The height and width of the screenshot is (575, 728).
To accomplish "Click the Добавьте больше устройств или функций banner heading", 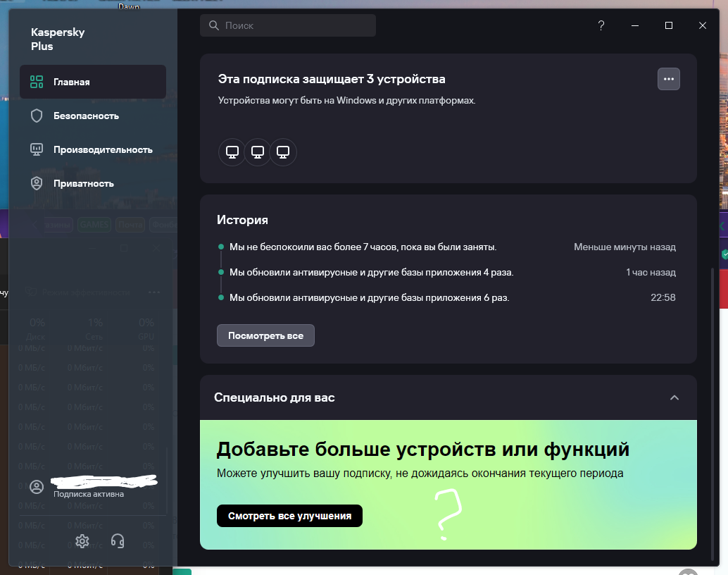I will (x=423, y=450).
